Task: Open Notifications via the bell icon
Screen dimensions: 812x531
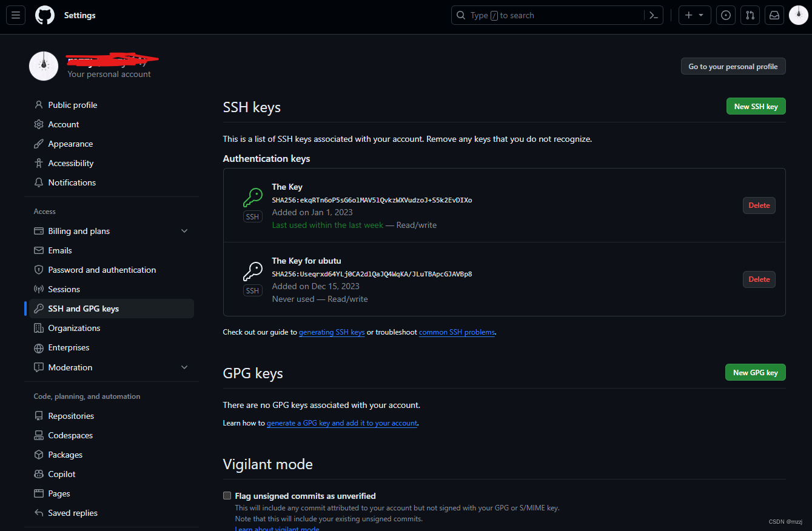Action: pos(38,182)
